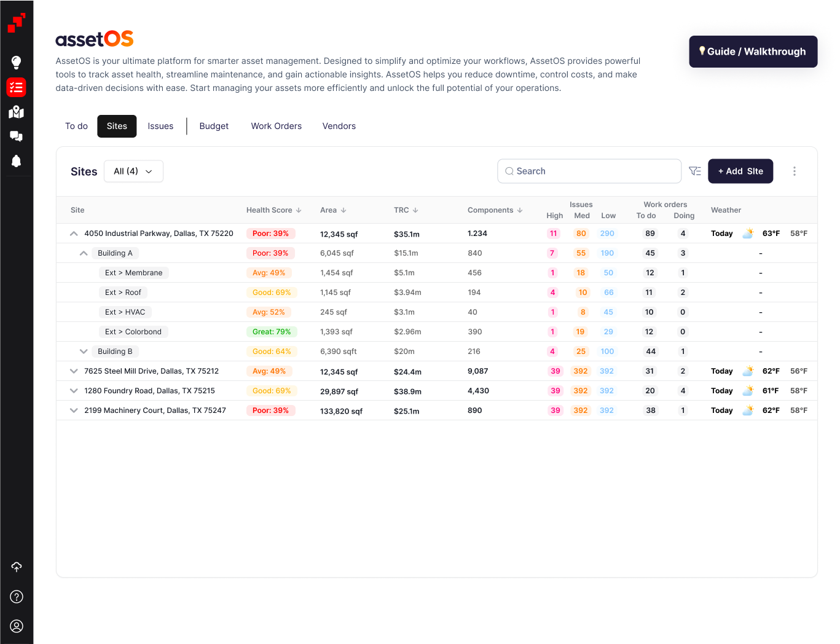Screen dimensions: 840x644
Task: Click the Avg: 52% health badge
Action: tap(269, 312)
